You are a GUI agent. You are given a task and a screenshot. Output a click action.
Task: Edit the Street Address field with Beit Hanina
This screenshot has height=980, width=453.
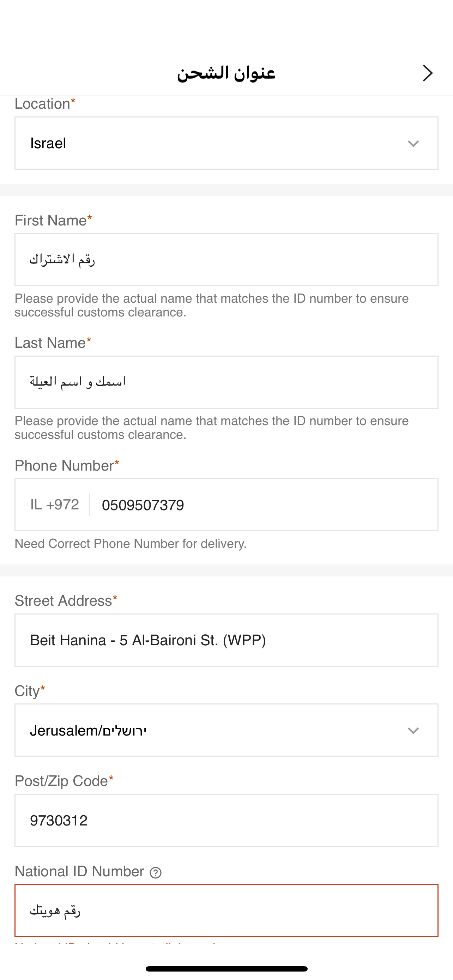226,640
